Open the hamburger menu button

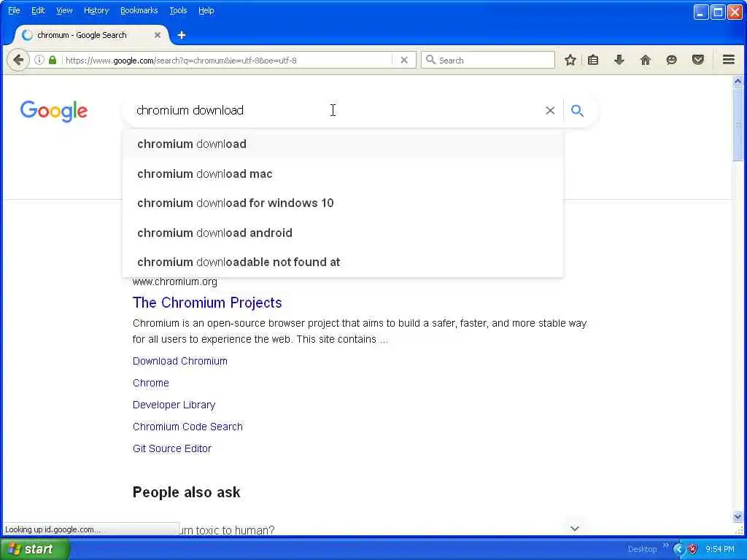point(729,60)
